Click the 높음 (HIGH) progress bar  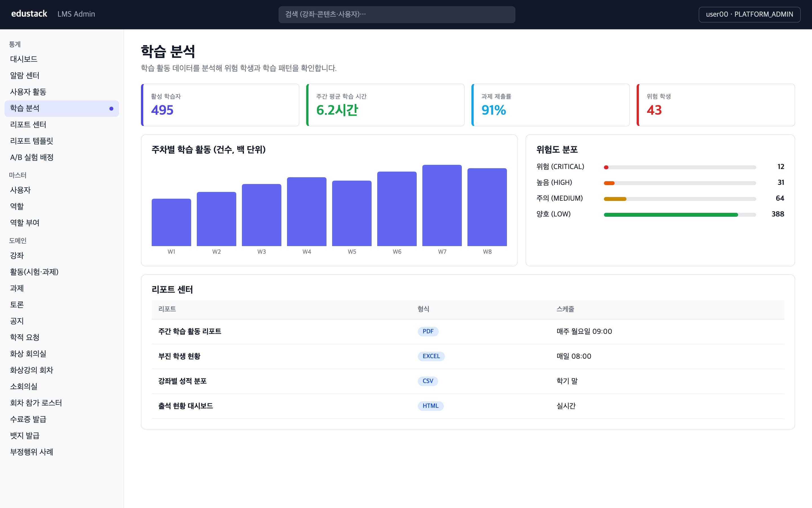pos(680,183)
